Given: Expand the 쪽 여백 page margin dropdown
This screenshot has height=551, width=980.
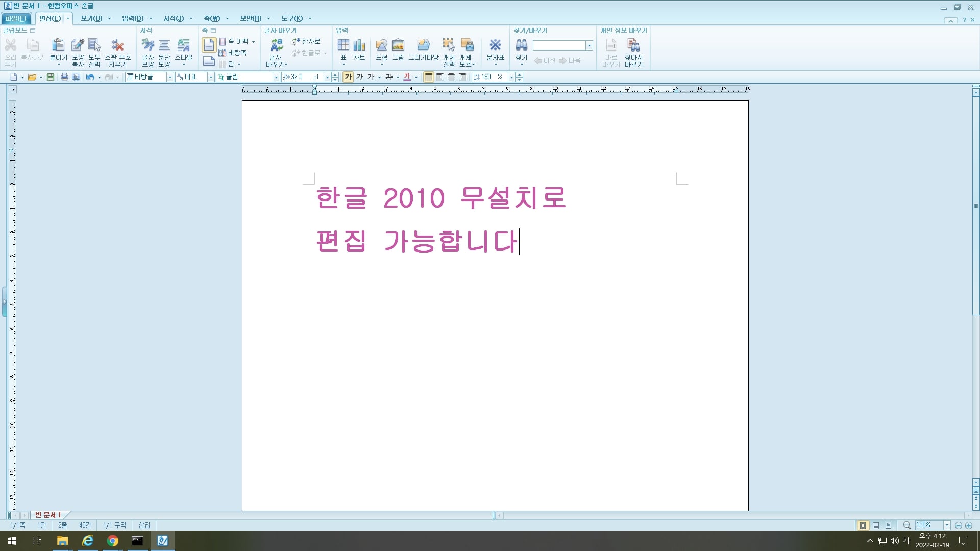Looking at the screenshot, I should click(x=253, y=42).
